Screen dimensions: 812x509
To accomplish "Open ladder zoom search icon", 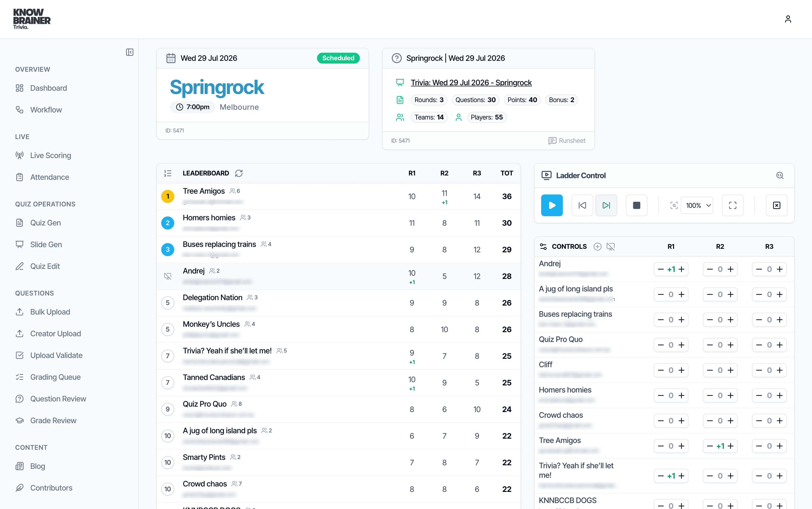I will [x=780, y=175].
